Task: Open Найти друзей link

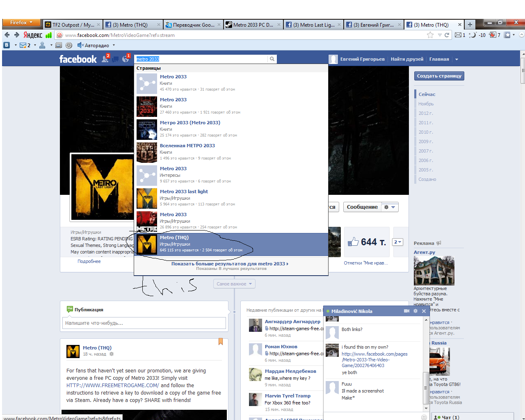Action: pos(407,59)
